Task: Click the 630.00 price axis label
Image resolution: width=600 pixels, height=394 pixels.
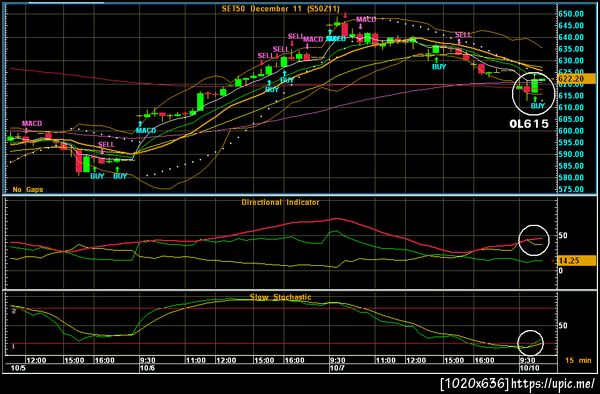Action: [571, 61]
